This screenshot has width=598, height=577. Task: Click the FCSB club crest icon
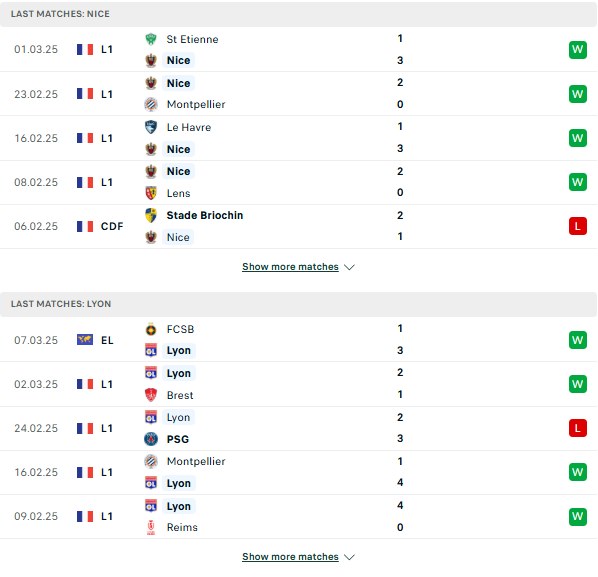(x=151, y=329)
